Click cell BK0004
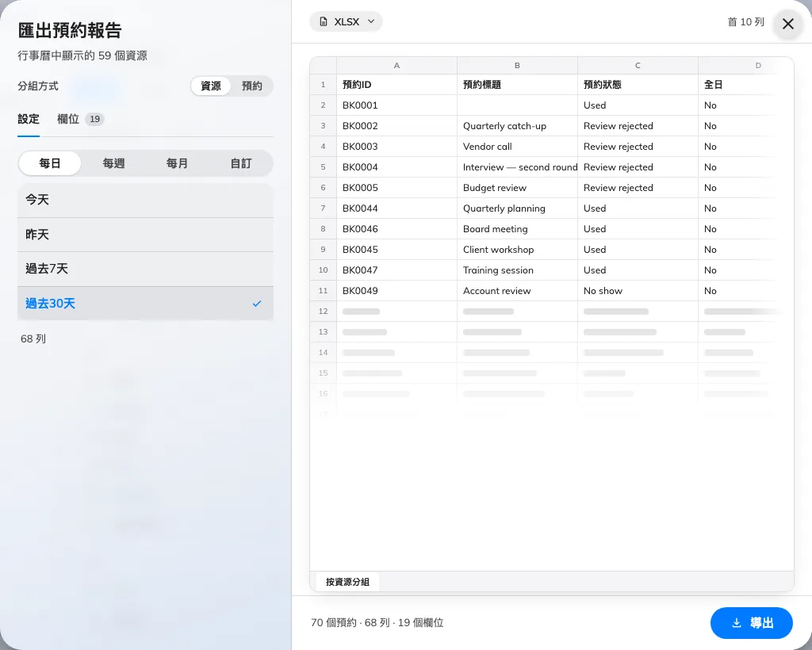This screenshot has height=650, width=812. pos(396,168)
